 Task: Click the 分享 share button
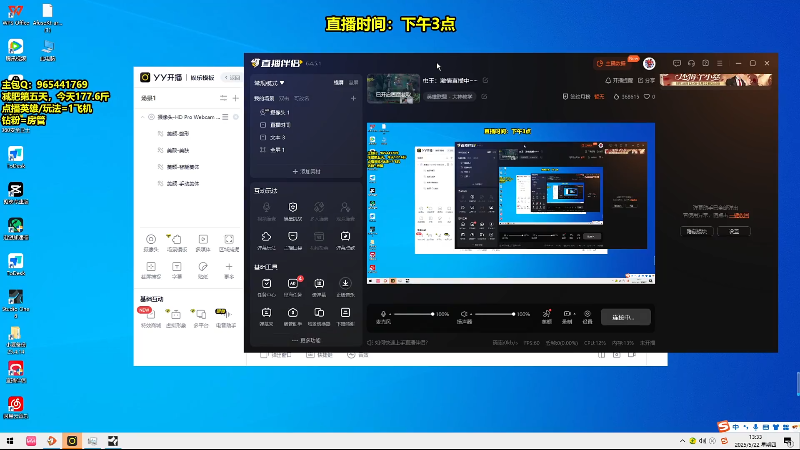pyautogui.click(x=646, y=81)
